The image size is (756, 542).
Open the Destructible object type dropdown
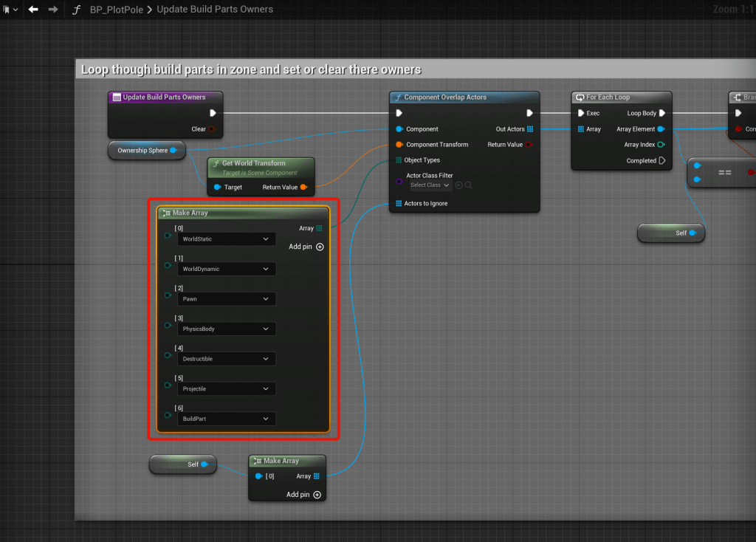coord(227,359)
